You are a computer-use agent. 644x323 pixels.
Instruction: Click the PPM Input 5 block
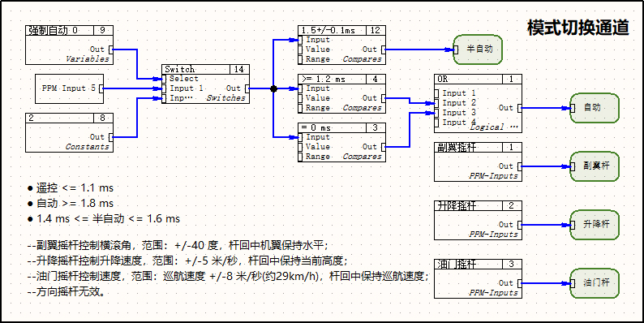click(70, 88)
